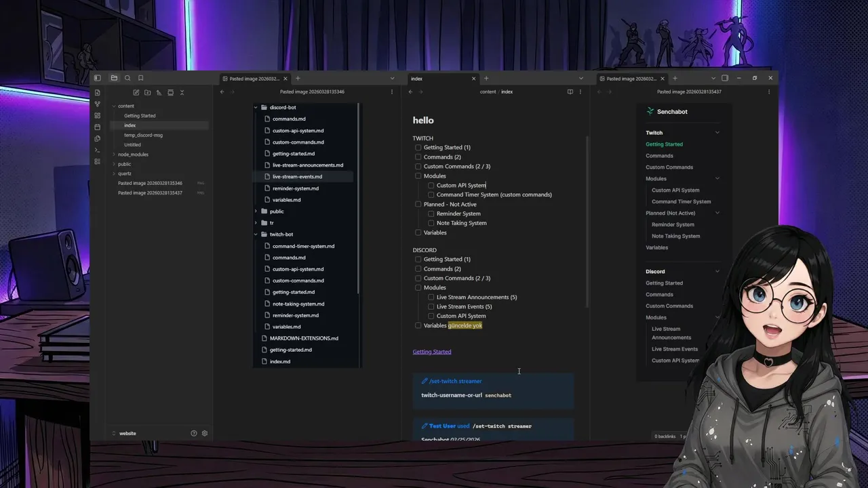Viewport: 868px width, 488px height.
Task: Open graph view from the ribbon
Action: click(98, 104)
